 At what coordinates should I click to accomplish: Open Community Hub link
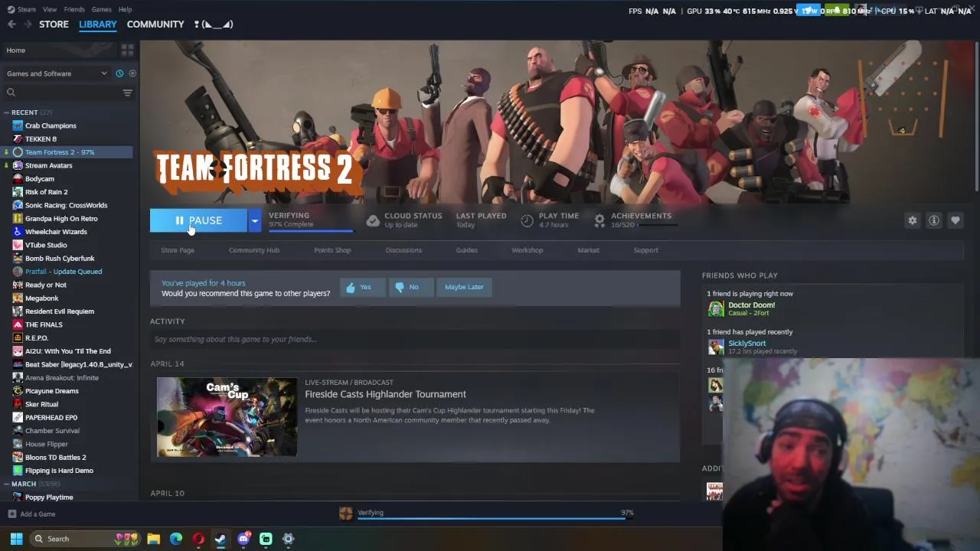point(254,250)
